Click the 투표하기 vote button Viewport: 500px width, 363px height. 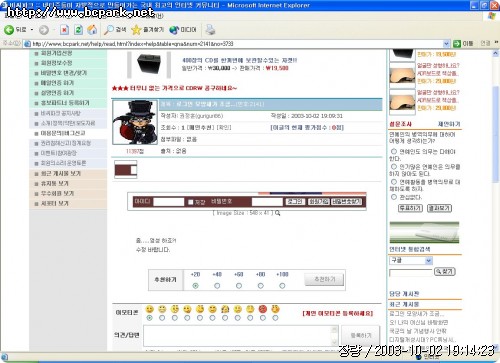click(x=410, y=208)
